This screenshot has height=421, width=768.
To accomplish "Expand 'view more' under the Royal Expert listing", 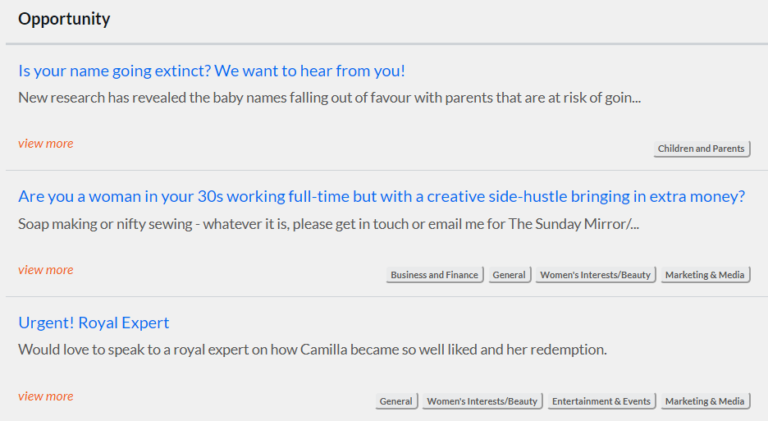I will click(45, 396).
